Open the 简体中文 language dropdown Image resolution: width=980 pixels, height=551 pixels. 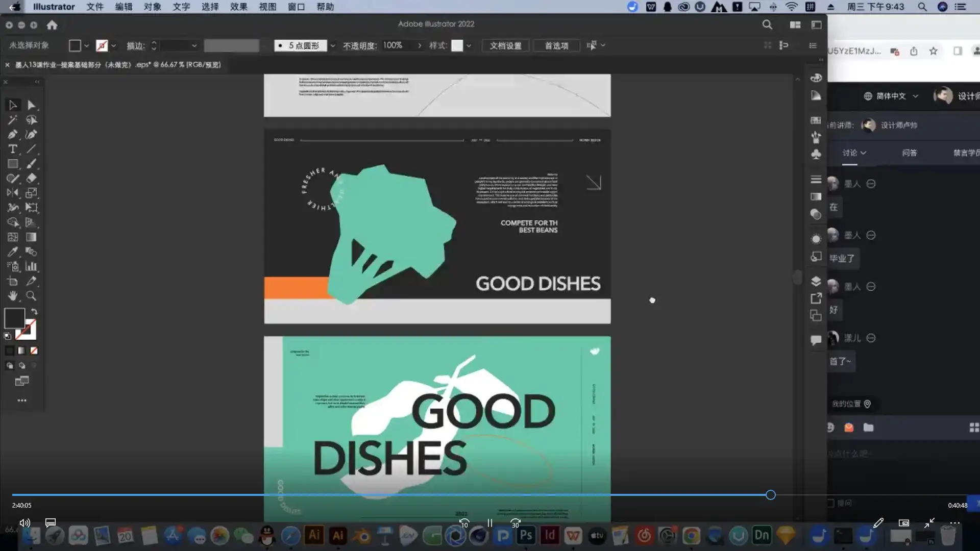point(891,96)
